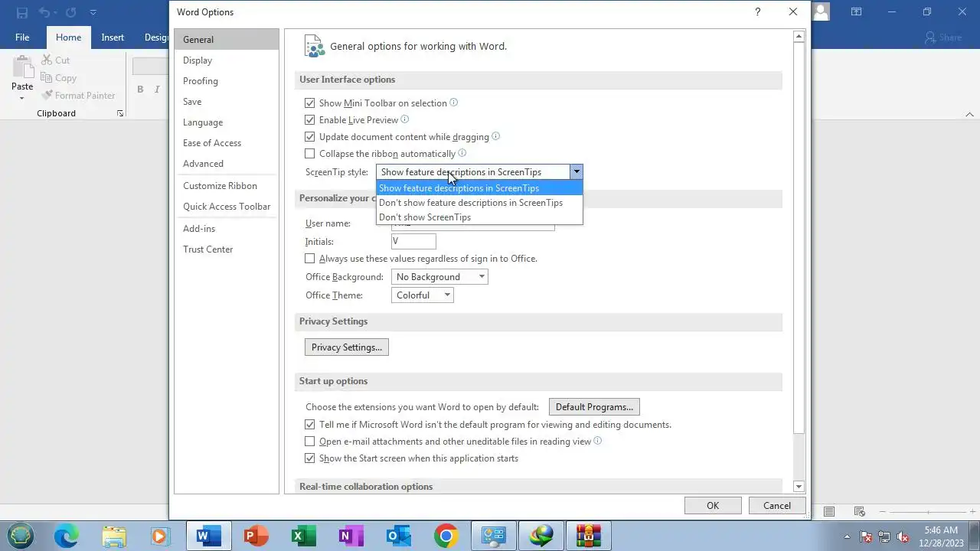Toggle Show the Start screen checkbox
This screenshot has width=980, height=551.
pyautogui.click(x=309, y=458)
